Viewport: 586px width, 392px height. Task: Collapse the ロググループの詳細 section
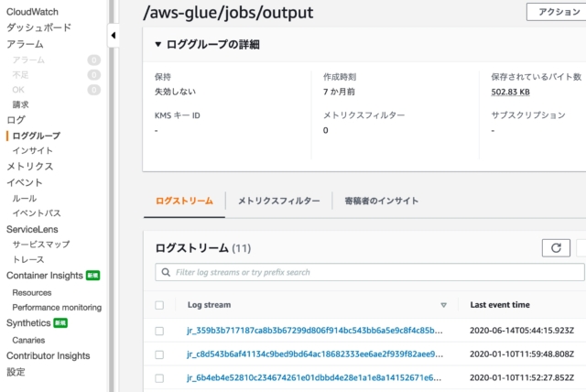(x=158, y=45)
